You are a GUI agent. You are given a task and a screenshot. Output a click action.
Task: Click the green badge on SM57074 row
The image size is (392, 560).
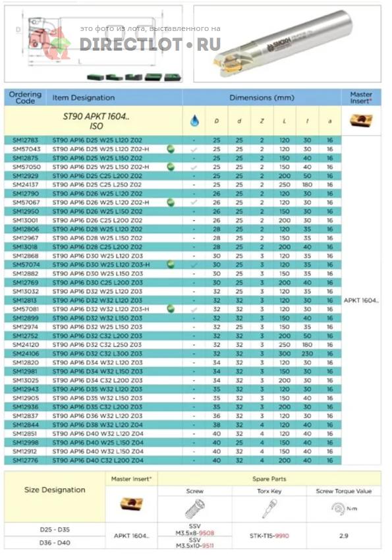click(x=171, y=264)
